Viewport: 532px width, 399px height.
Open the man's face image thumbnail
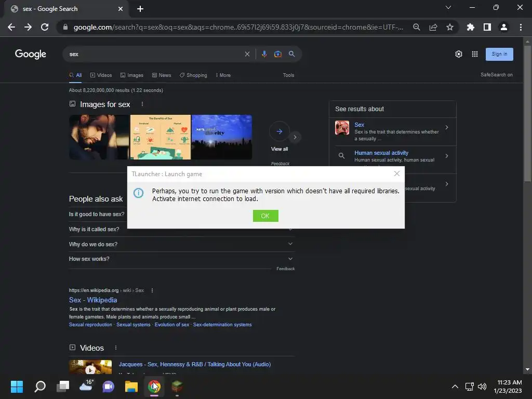pyautogui.click(x=99, y=137)
